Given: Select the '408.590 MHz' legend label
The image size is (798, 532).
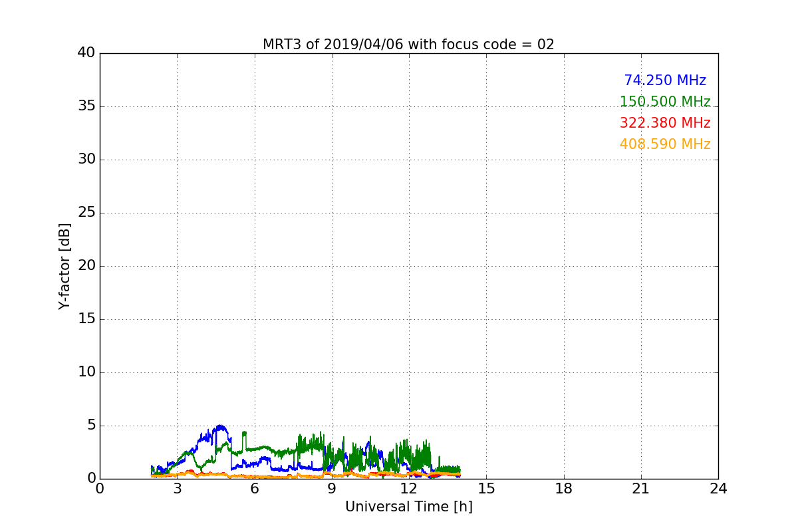Looking at the screenshot, I should pos(665,144).
